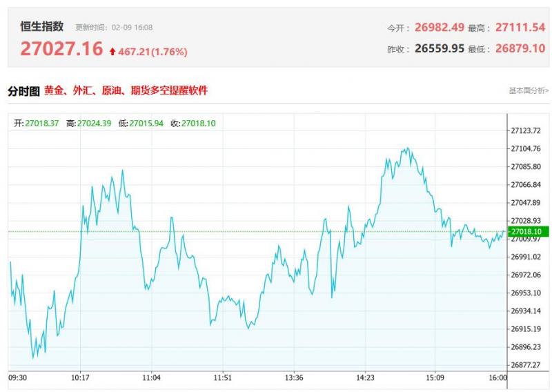Click the 恒生指数 title

click(x=42, y=26)
